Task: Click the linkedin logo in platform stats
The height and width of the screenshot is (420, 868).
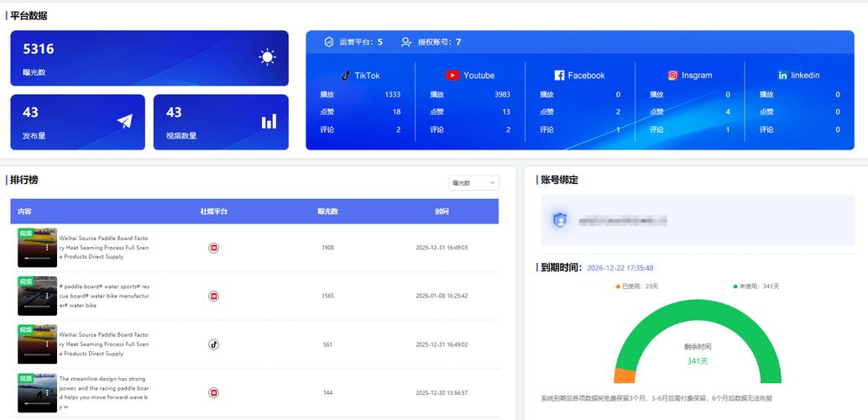Action: [x=782, y=76]
